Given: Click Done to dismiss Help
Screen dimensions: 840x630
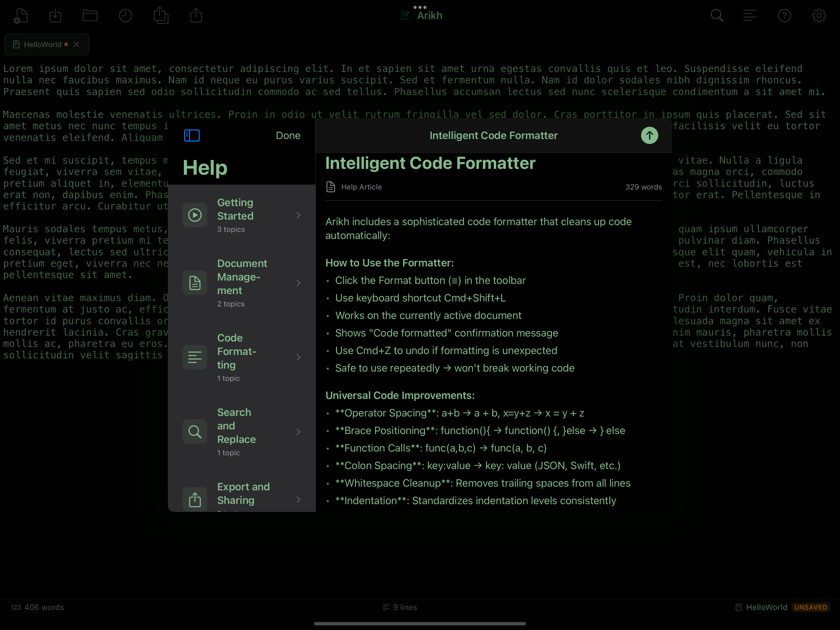Looking at the screenshot, I should (x=288, y=135).
